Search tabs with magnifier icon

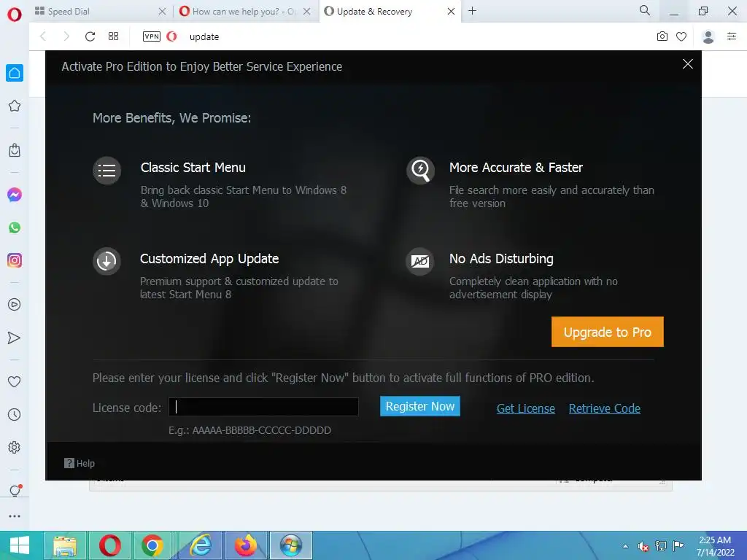tap(645, 10)
